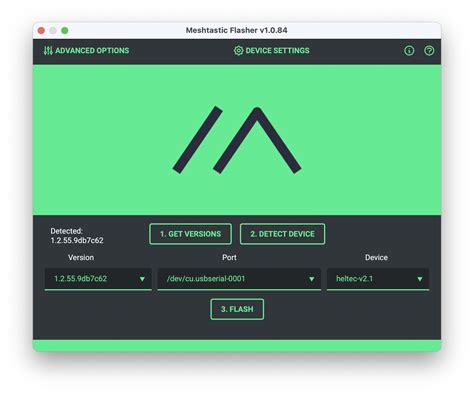Open the info (i) icon
Screen dimensions: 474x395
[409, 51]
